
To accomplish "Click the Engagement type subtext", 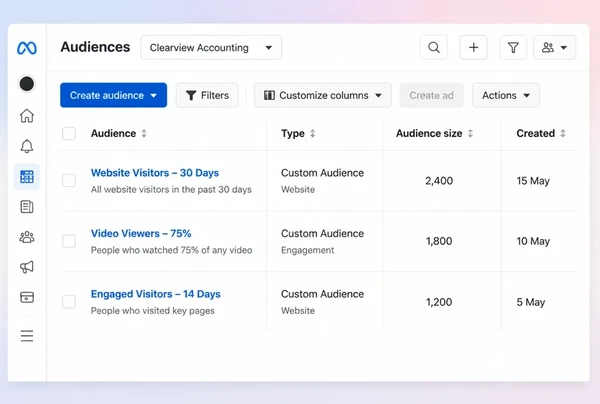I will coord(308,250).
